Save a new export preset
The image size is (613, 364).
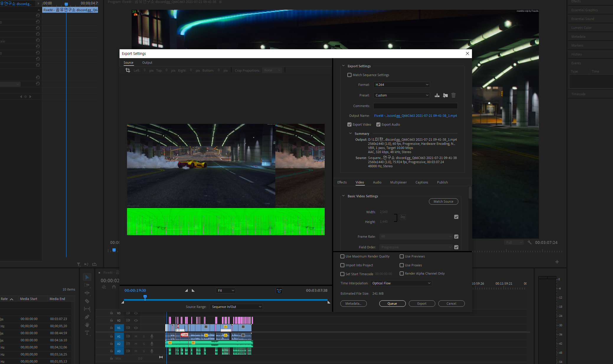[x=437, y=95]
